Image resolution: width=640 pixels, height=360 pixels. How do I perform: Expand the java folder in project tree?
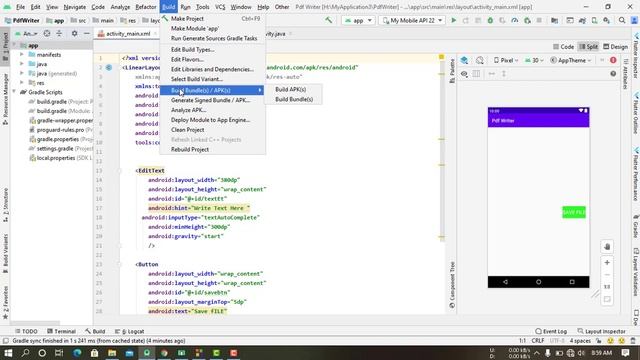22,64
